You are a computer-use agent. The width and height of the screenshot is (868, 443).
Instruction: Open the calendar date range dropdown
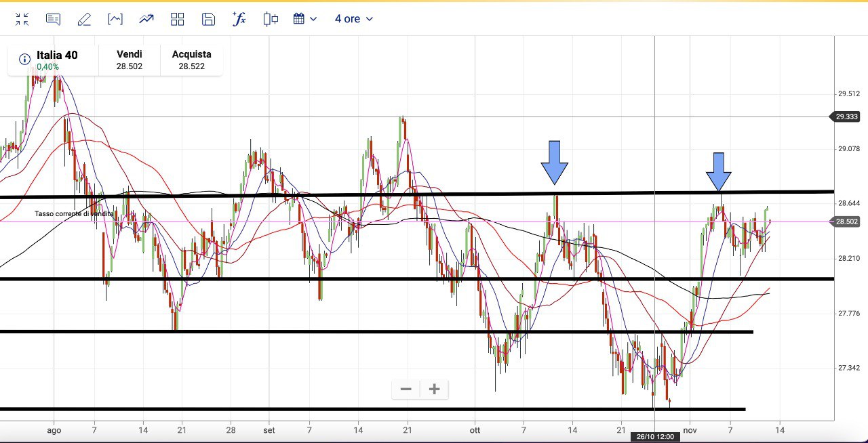[x=304, y=19]
